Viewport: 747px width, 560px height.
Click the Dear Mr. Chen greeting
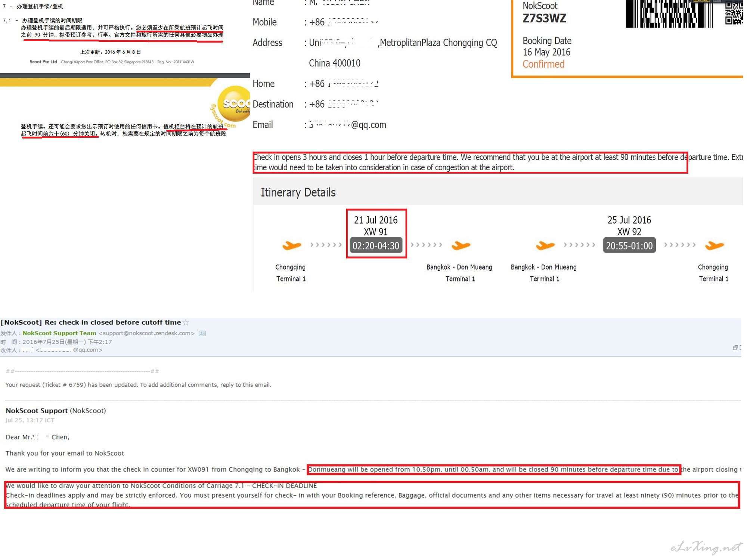(37, 437)
